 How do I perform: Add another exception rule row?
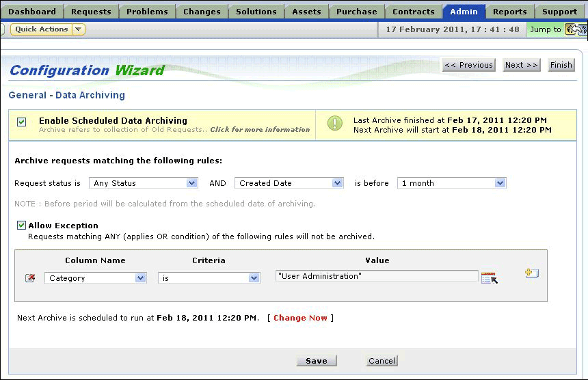coord(532,273)
